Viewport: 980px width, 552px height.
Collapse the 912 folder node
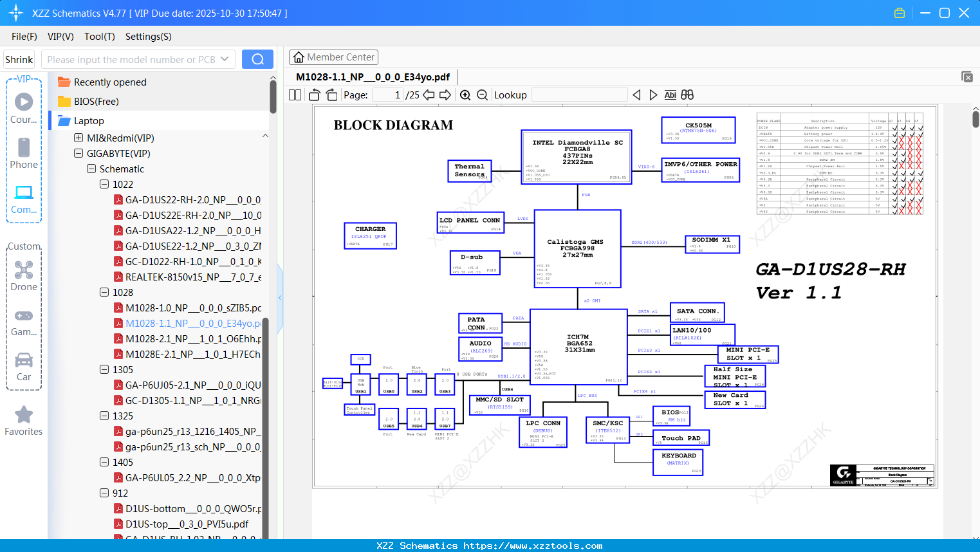(x=104, y=493)
